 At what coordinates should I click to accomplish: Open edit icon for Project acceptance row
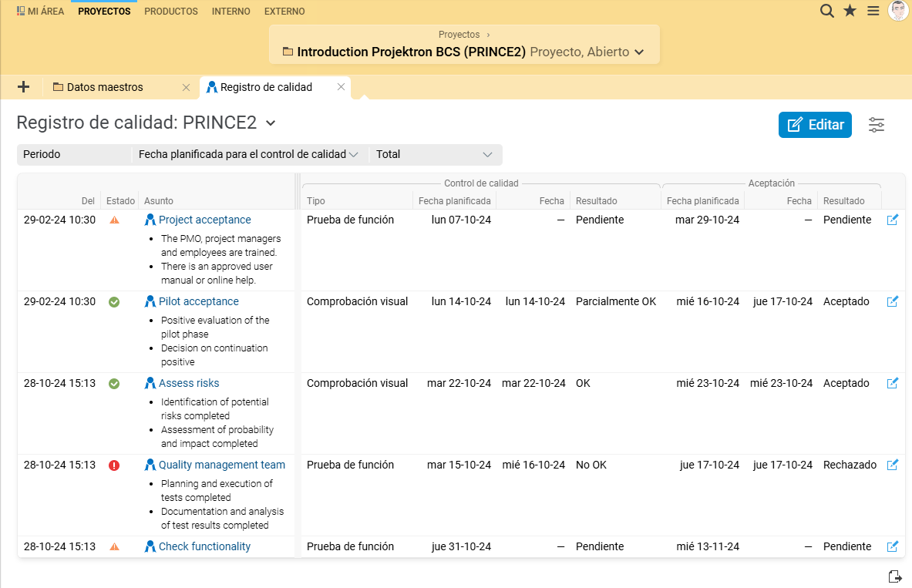(x=892, y=220)
